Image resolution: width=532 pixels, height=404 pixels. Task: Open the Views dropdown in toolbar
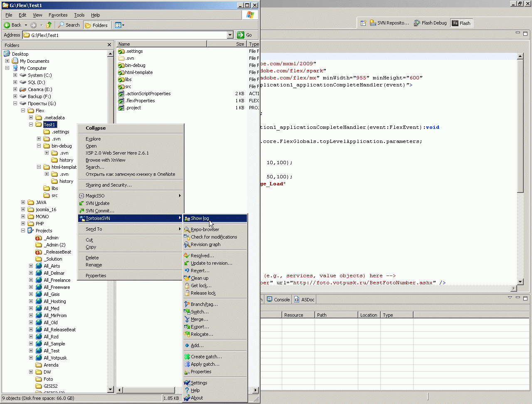pyautogui.click(x=120, y=25)
